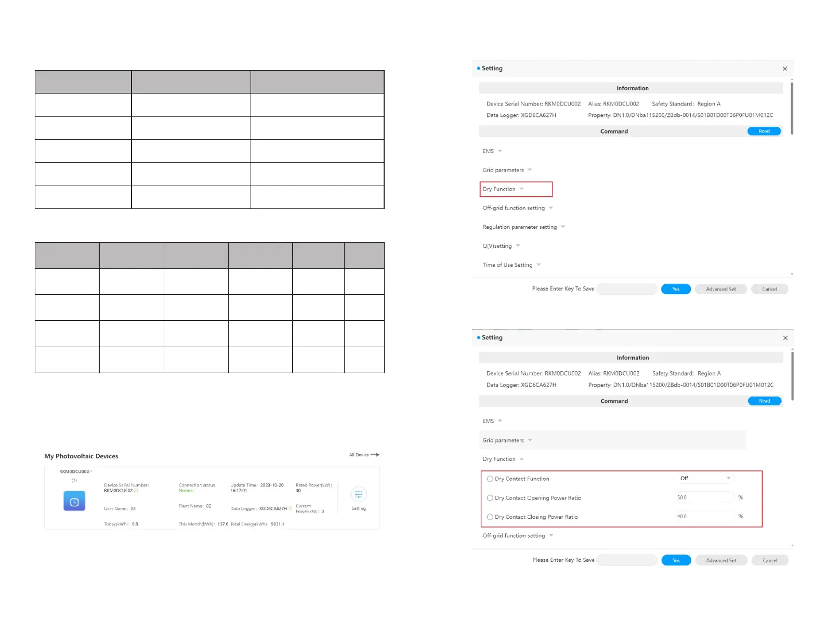The image size is (840, 619).
Task: Click the edit pencil beside RKM0DCU002 name
Action: 91,471
